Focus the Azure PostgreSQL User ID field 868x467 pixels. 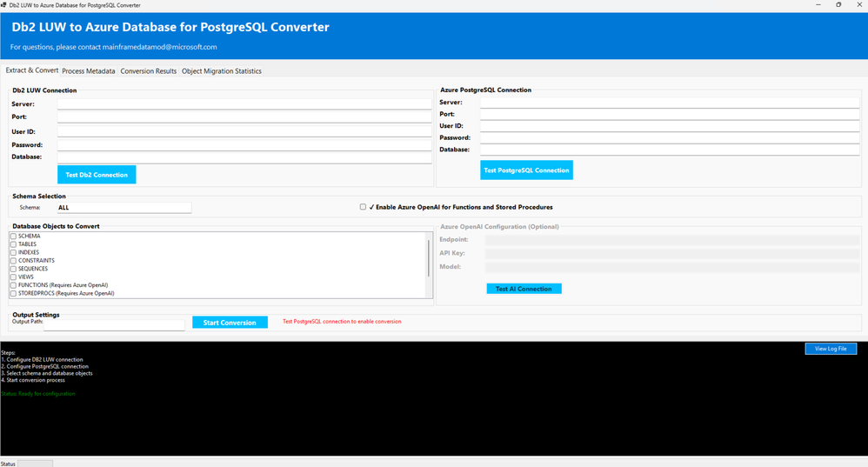pos(670,126)
